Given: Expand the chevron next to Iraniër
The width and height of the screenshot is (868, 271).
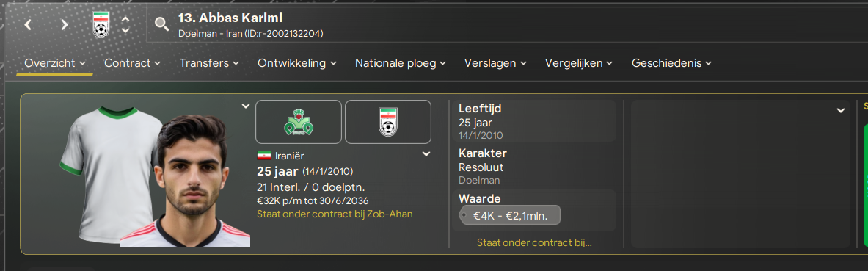Looking at the screenshot, I should [426, 154].
